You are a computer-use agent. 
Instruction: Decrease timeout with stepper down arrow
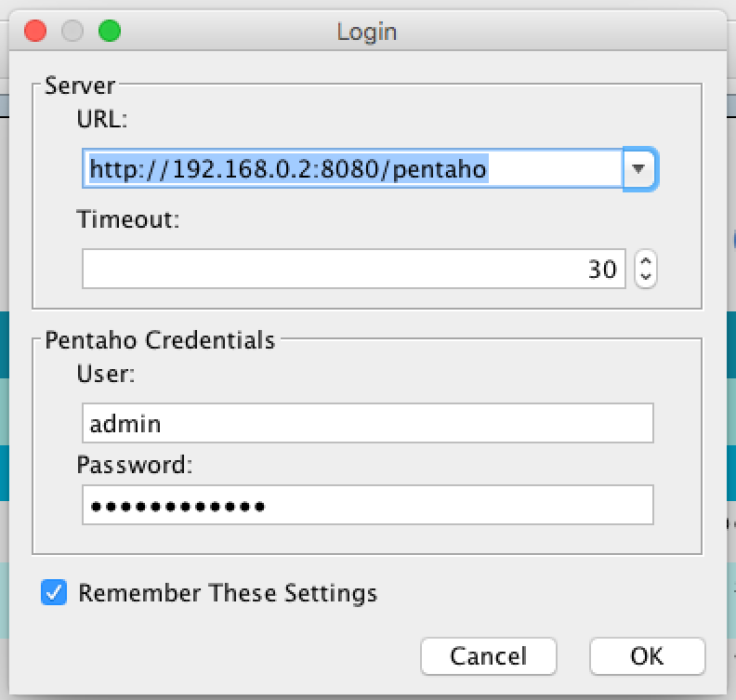[x=646, y=277]
